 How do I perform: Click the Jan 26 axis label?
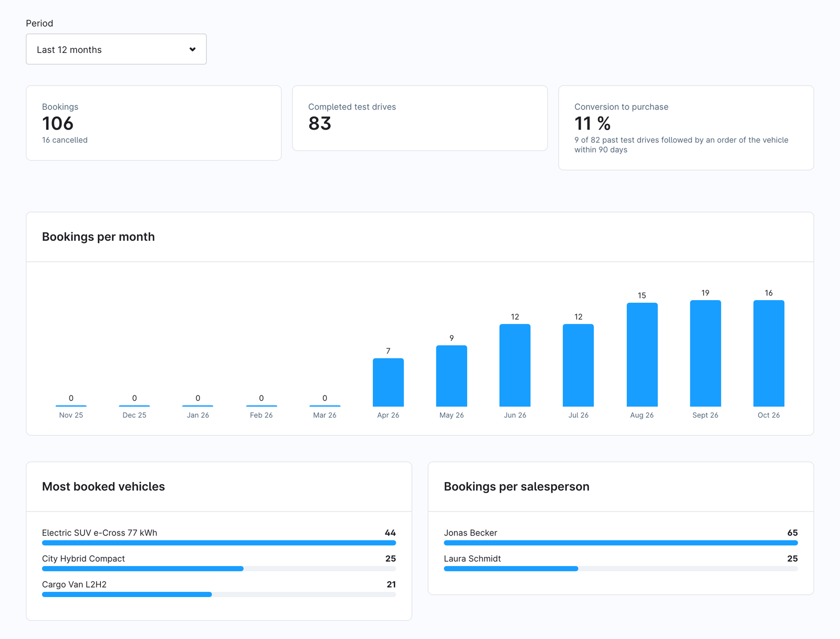coord(198,415)
